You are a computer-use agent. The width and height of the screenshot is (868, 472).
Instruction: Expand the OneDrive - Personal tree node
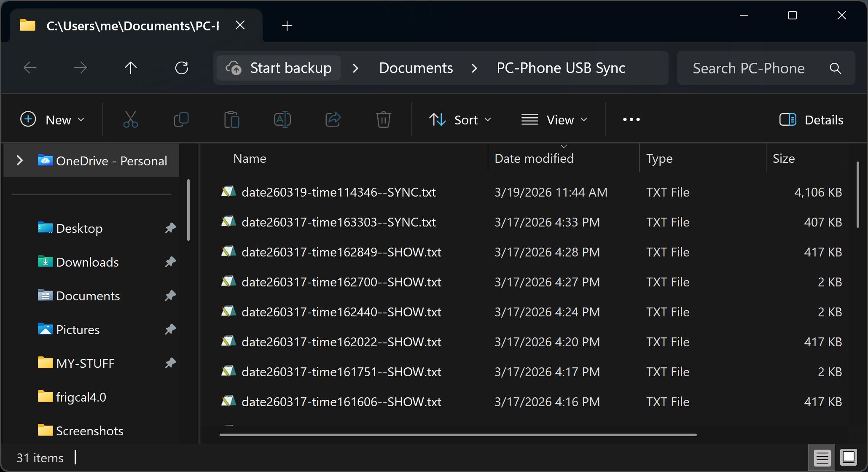19,161
